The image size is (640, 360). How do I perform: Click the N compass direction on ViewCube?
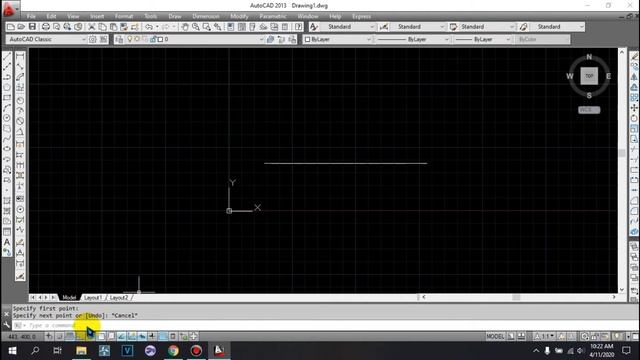[589, 57]
